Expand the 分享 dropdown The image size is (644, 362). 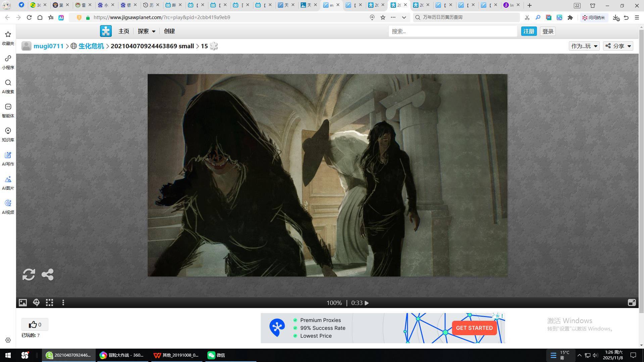pos(618,46)
